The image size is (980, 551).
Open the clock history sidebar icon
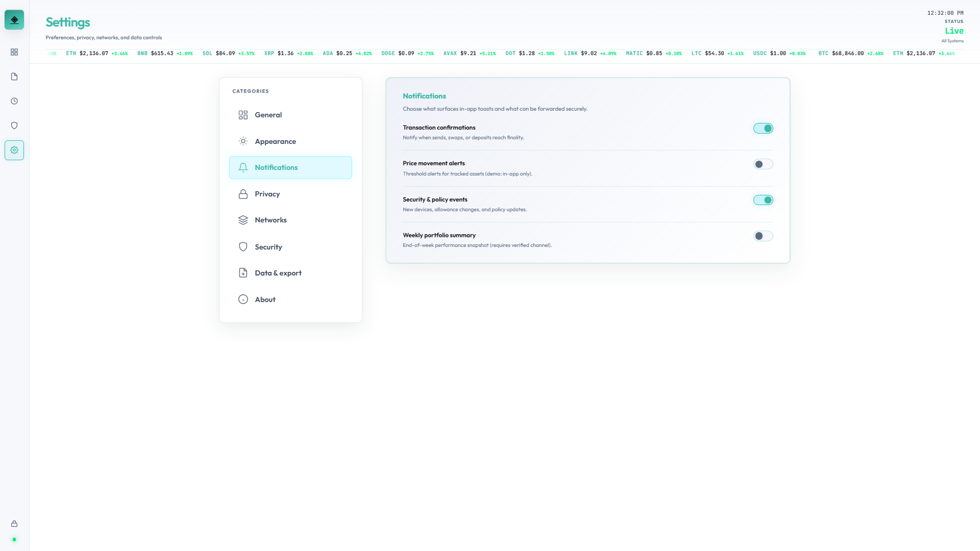point(14,101)
